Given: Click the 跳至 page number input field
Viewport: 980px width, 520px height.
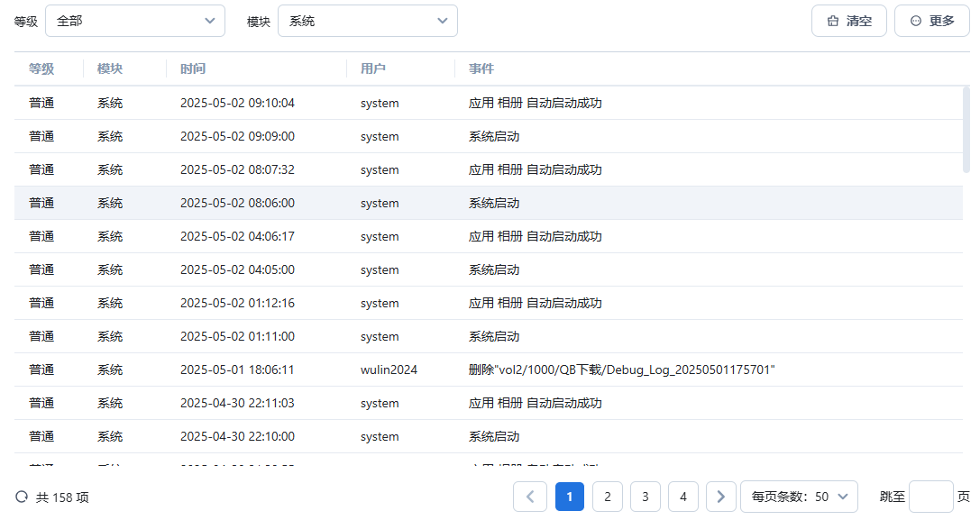Looking at the screenshot, I should (930, 497).
